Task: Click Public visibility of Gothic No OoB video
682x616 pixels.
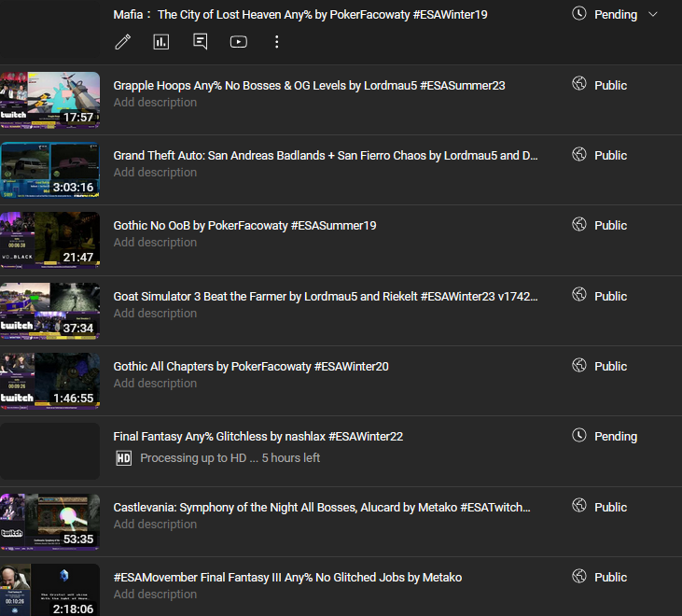Action: coord(611,225)
